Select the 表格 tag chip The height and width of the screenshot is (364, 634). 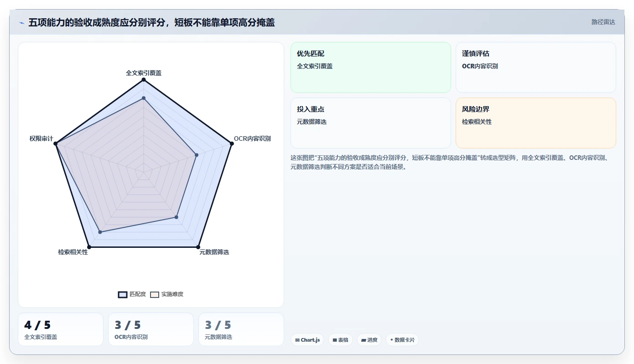coord(340,340)
